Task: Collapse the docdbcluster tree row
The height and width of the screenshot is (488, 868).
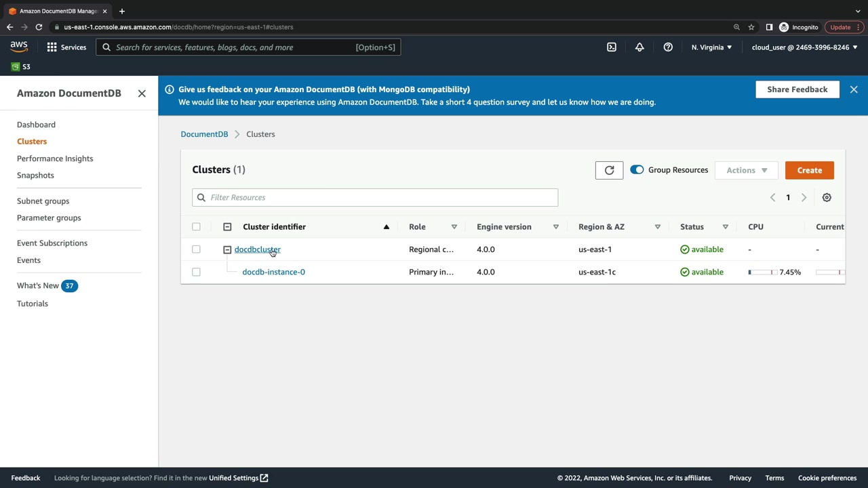Action: pyautogui.click(x=227, y=249)
